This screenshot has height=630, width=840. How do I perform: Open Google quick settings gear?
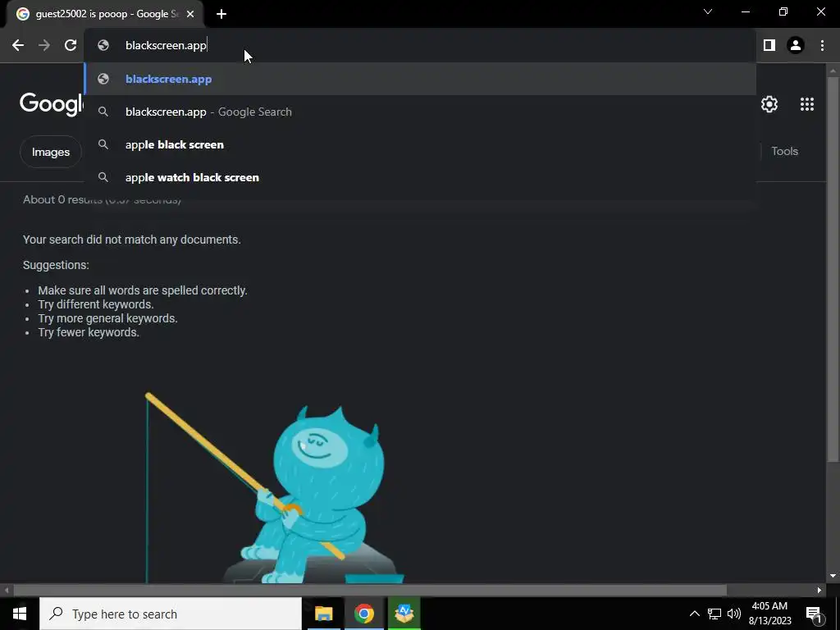point(769,104)
